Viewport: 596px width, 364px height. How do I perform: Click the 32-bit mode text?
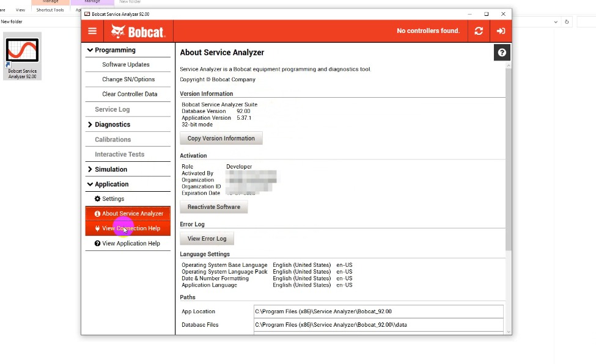point(197,125)
